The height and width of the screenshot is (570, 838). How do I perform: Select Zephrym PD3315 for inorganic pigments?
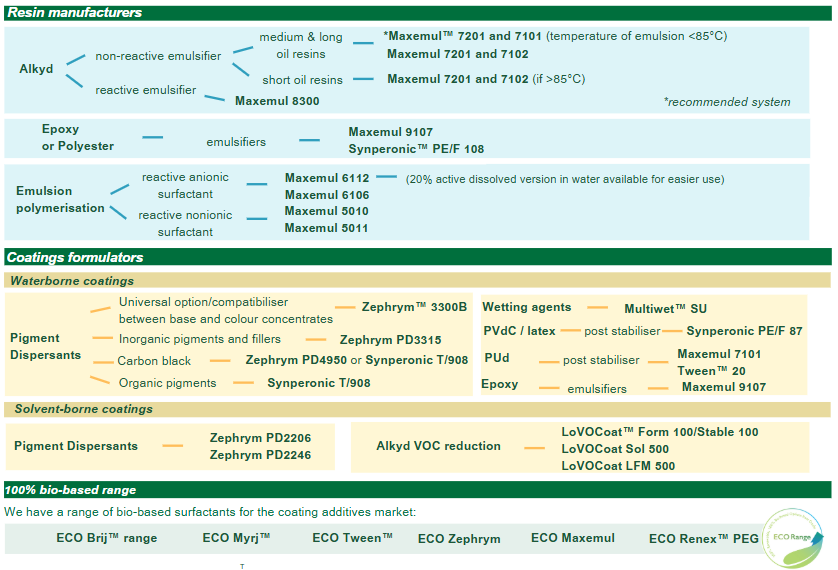[389, 340]
